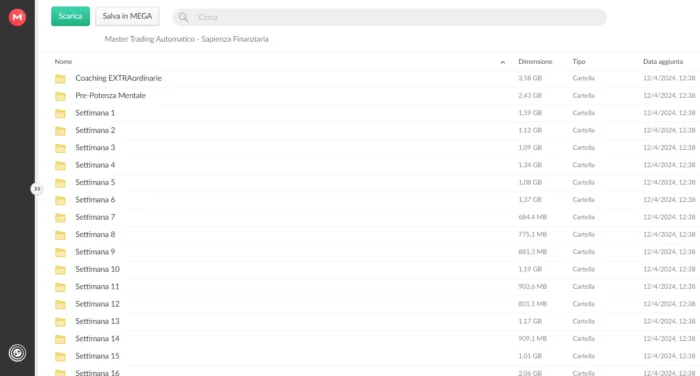Image resolution: width=700 pixels, height=376 pixels.
Task: Click the 1,01 GB size value
Action: 530,356
